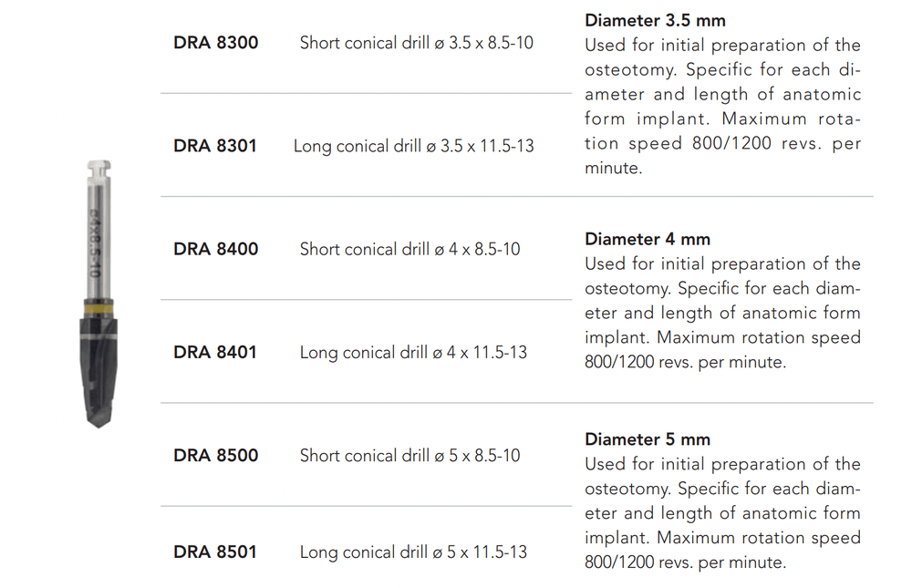Select product code DRA 8501

click(215, 552)
